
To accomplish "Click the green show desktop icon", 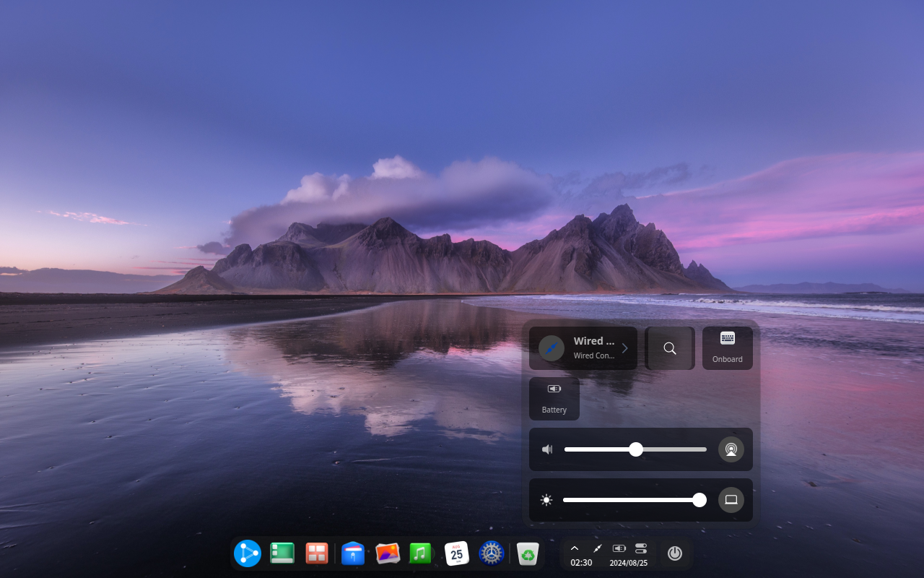I will click(282, 553).
